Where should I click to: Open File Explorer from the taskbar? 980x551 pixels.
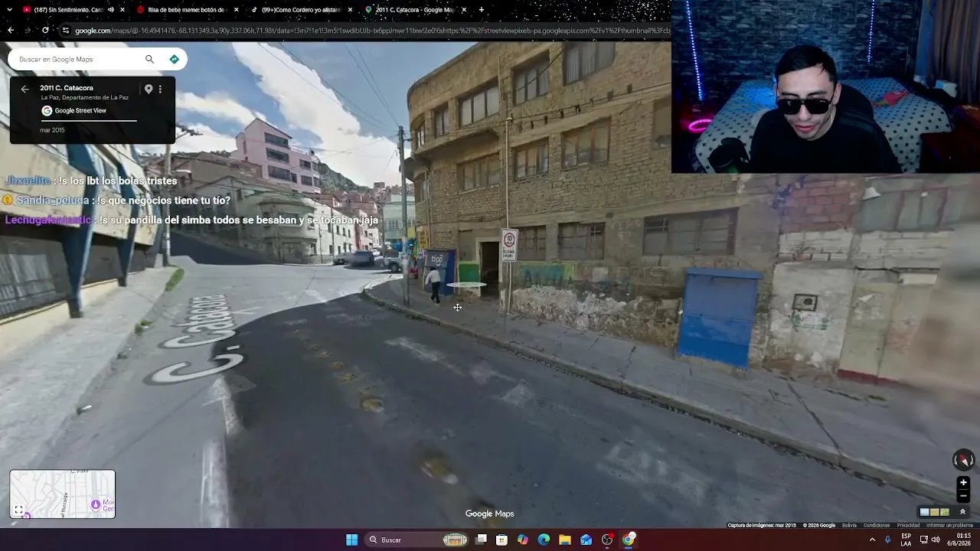coord(565,540)
